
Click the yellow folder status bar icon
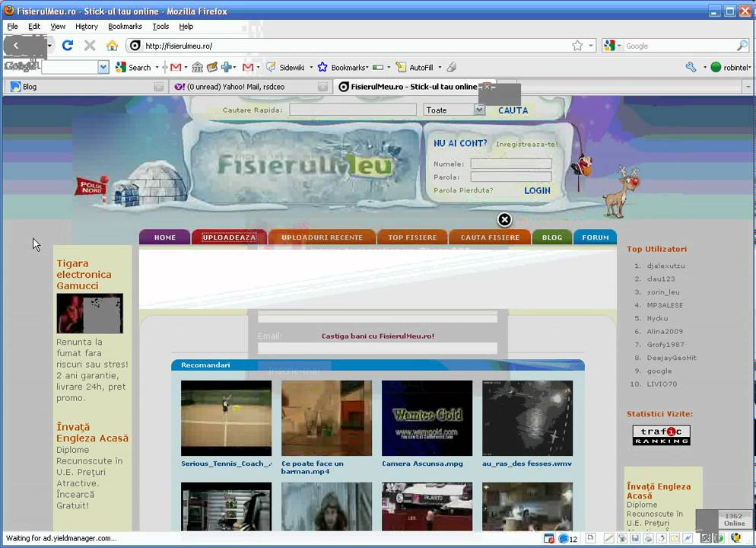coord(674,538)
